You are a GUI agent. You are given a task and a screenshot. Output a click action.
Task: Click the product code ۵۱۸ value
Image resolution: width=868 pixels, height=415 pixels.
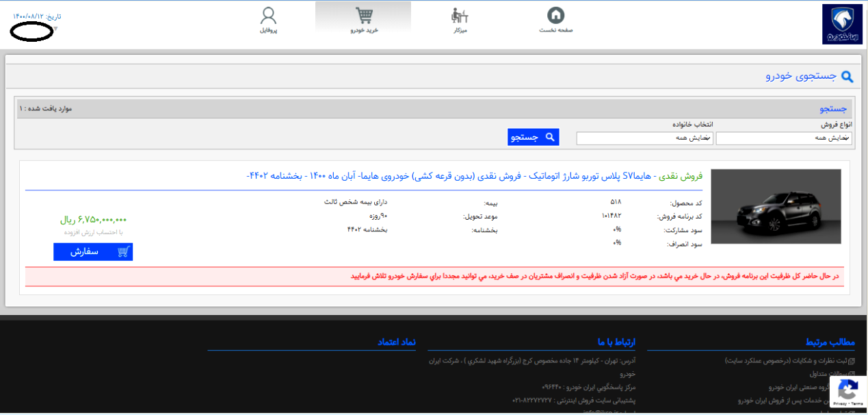pos(616,202)
